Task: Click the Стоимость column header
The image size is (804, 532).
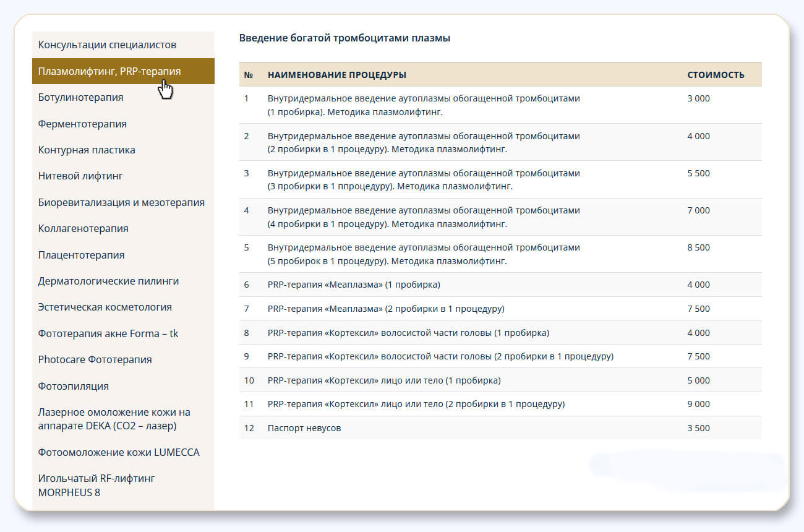Action: tap(716, 75)
